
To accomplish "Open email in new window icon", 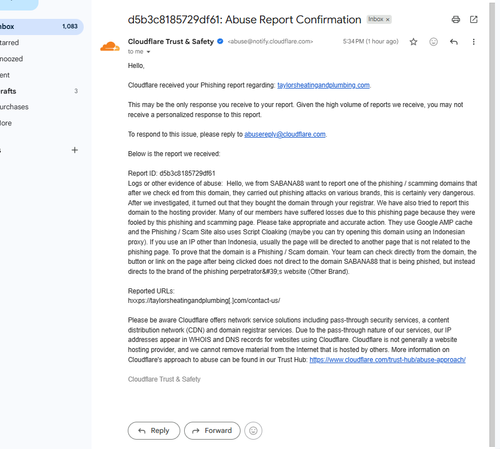I will (474, 20).
